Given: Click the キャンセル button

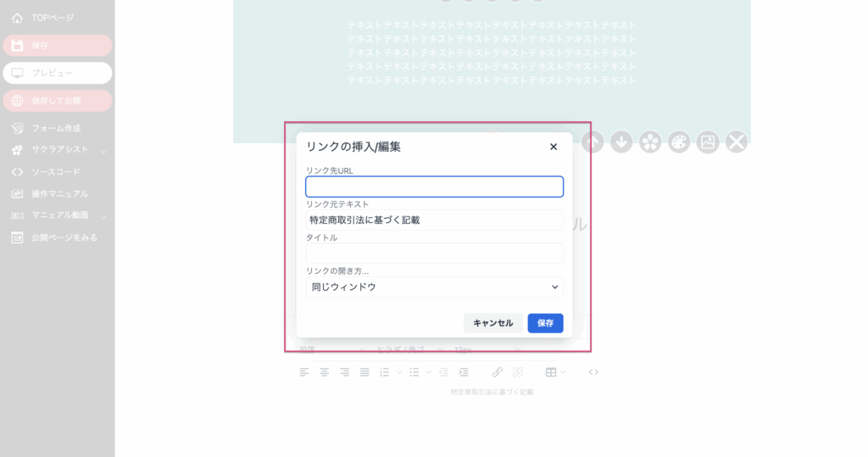Looking at the screenshot, I should pos(492,323).
